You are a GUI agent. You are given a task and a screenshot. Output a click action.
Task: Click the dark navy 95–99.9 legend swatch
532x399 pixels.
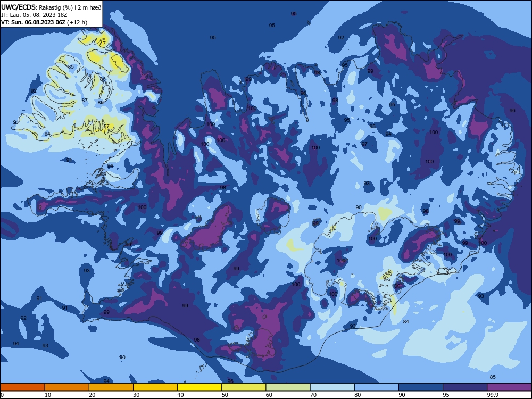pos(465,387)
